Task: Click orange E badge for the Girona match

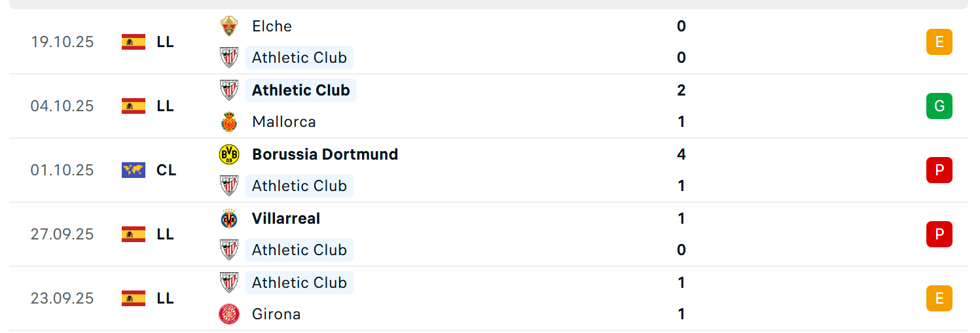Action: click(939, 298)
